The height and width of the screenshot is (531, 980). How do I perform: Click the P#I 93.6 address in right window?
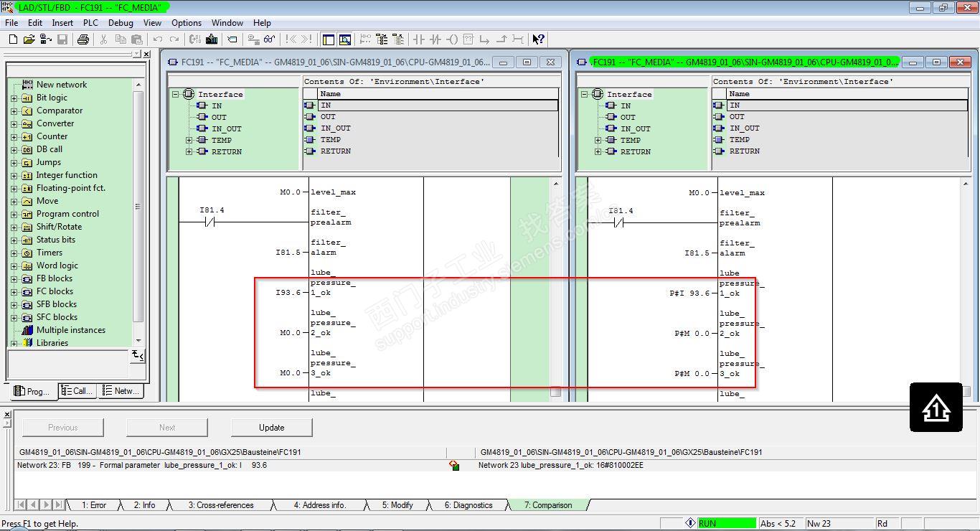point(689,293)
